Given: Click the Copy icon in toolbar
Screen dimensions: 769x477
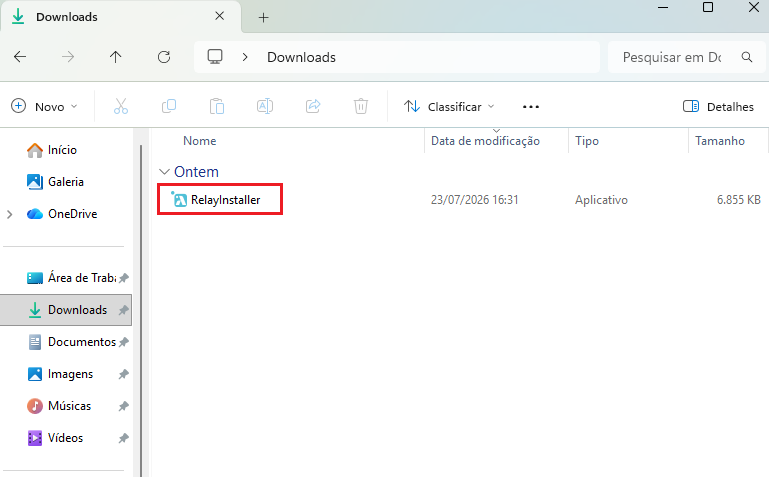Looking at the screenshot, I should pos(169,106).
